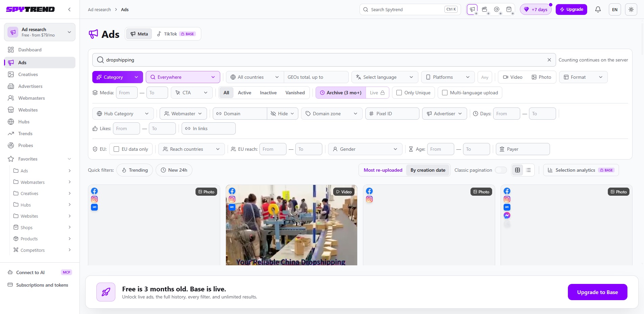This screenshot has height=314, width=644.
Task: Open the Gender dropdown
Action: (x=365, y=149)
